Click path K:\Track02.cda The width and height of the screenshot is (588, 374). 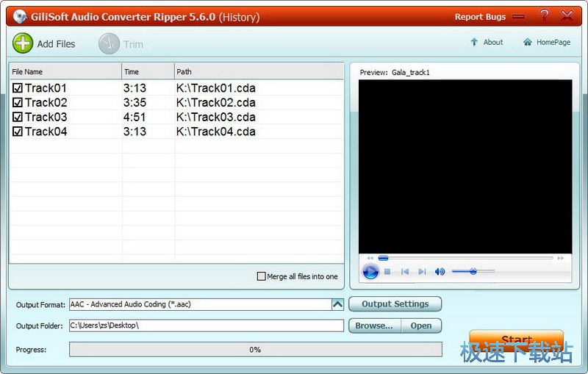tap(215, 102)
